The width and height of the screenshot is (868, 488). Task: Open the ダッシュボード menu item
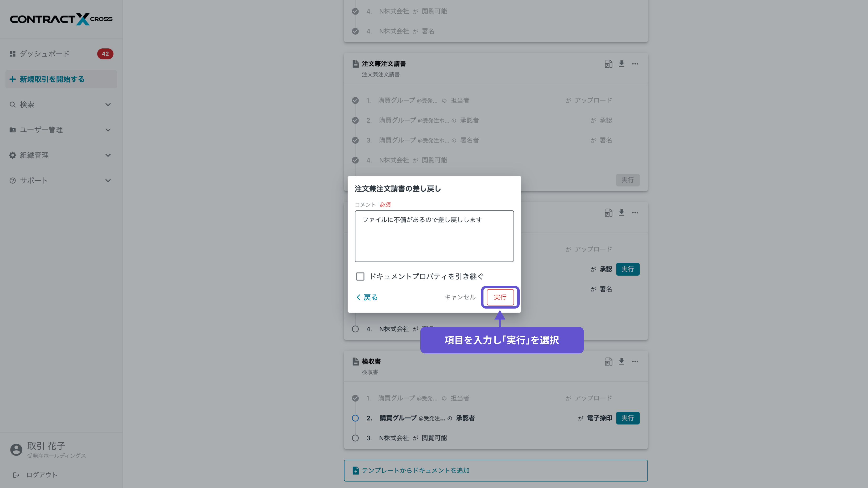[45, 54]
